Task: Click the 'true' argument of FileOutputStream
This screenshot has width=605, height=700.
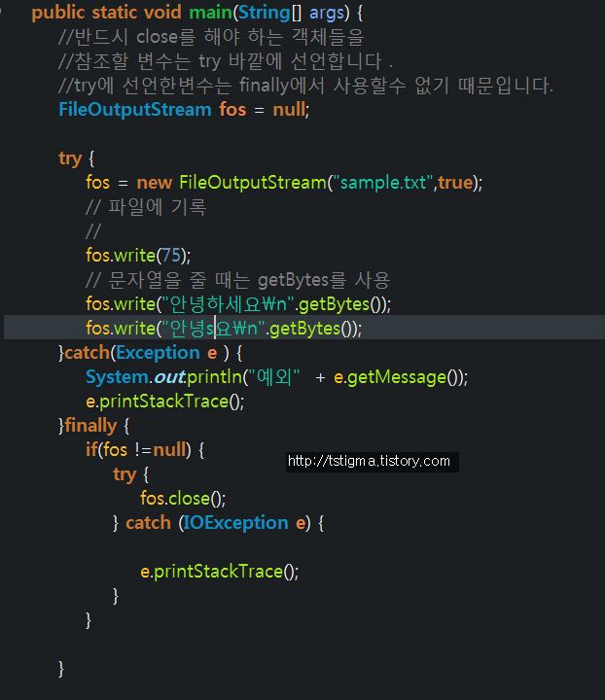Action: [x=455, y=182]
